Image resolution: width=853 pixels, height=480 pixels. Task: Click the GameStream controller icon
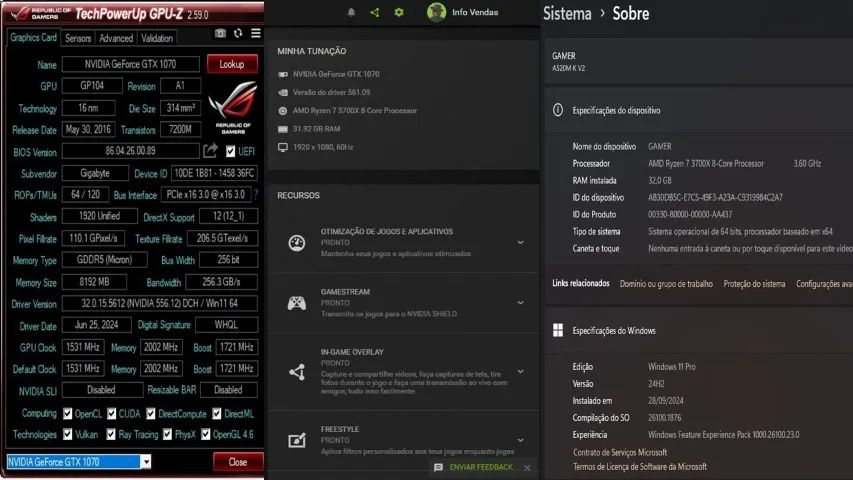[296, 303]
